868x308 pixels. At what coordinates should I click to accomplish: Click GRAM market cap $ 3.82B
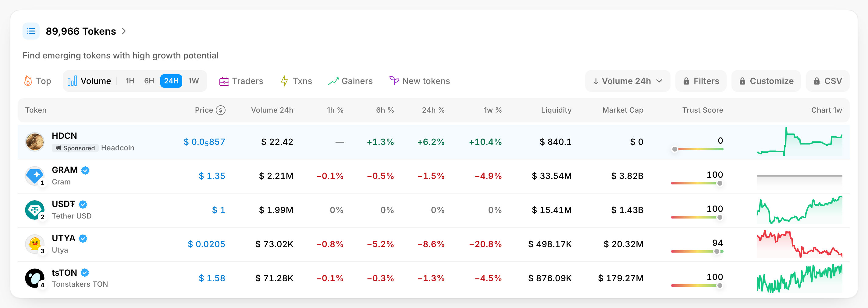point(628,176)
